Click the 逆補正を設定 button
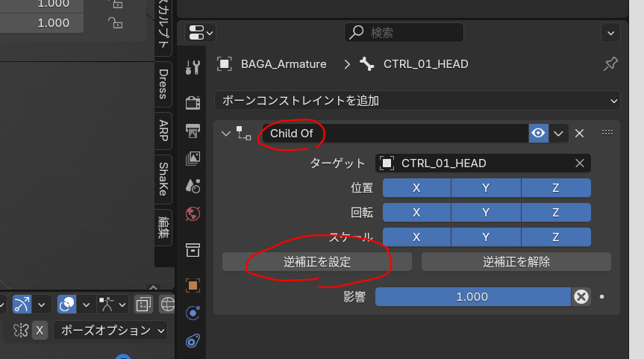 tap(317, 262)
